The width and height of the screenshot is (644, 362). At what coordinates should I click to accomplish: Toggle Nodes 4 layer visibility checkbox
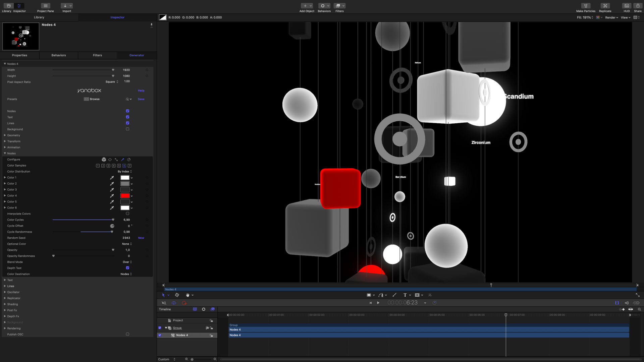(x=160, y=335)
